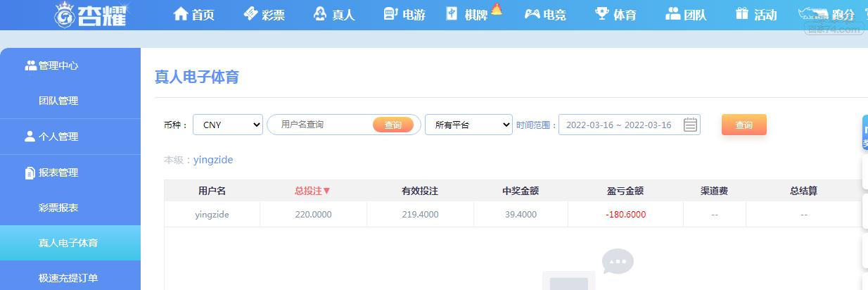This screenshot has width=868, height=290.
Task: Open the 体育 trophy icon
Action: pyautogui.click(x=602, y=13)
